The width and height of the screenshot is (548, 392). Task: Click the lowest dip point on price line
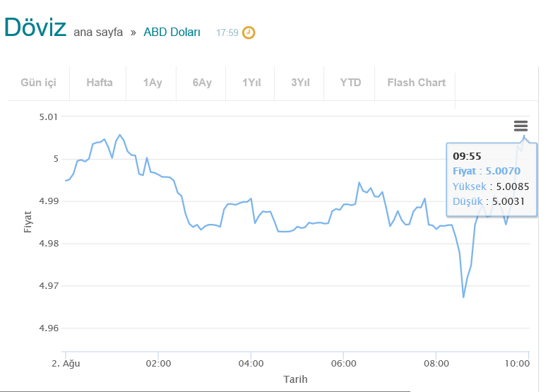pyautogui.click(x=463, y=297)
